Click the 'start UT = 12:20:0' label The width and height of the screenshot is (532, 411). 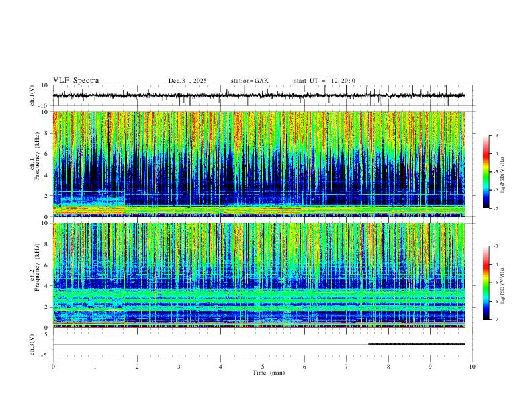point(324,81)
